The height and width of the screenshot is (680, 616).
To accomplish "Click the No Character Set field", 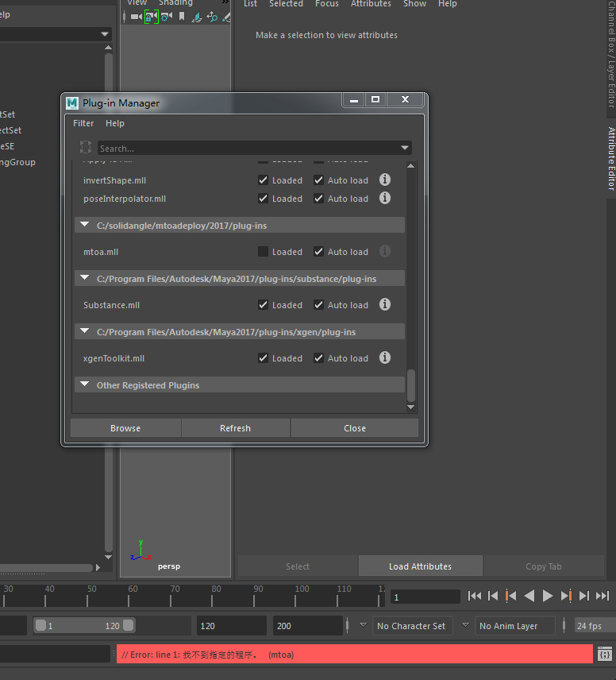I will coord(412,626).
